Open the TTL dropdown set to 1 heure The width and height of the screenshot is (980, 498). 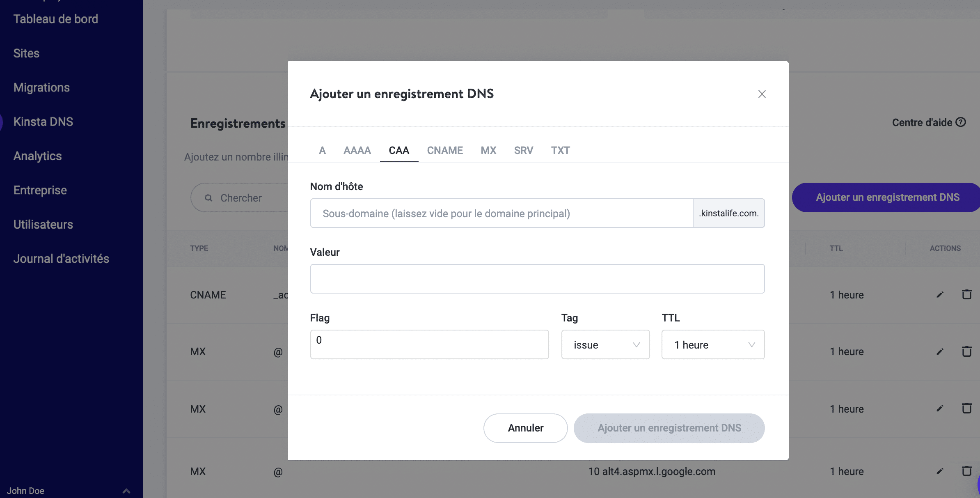(x=712, y=344)
